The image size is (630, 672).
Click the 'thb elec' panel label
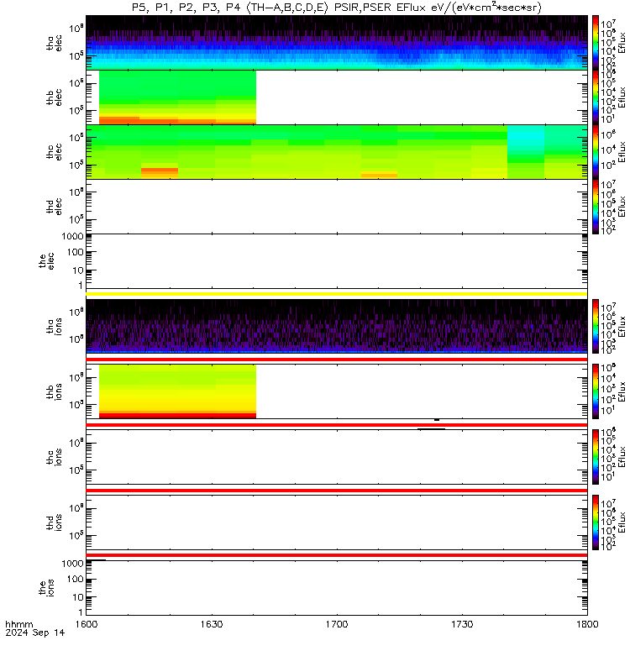click(x=54, y=97)
